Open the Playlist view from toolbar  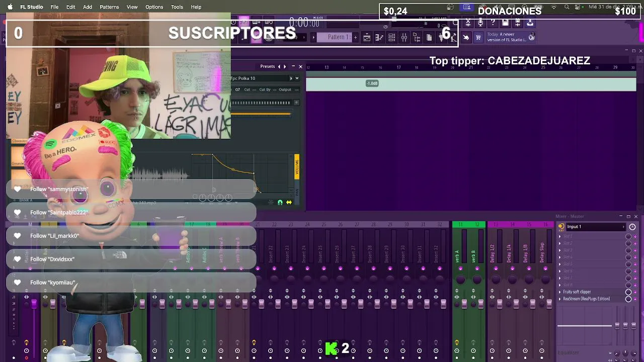click(367, 38)
